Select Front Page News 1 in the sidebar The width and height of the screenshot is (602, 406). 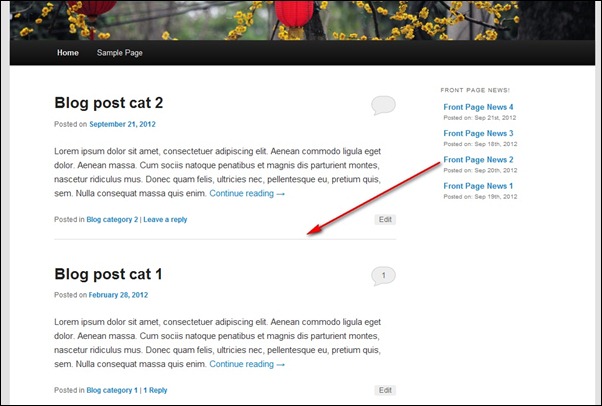[478, 186]
